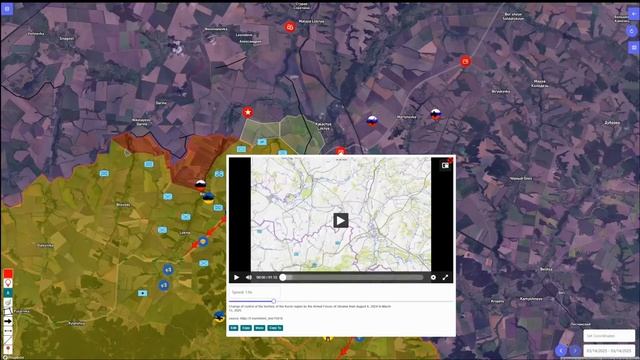Select the eraser tool in left toolbar
640x360 pixels.
[x=8, y=302]
